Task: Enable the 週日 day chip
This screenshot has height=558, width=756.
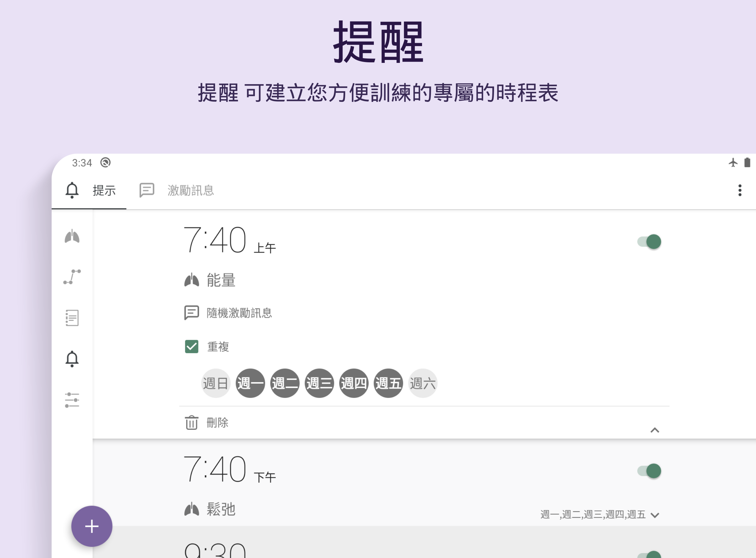Action: 216,383
